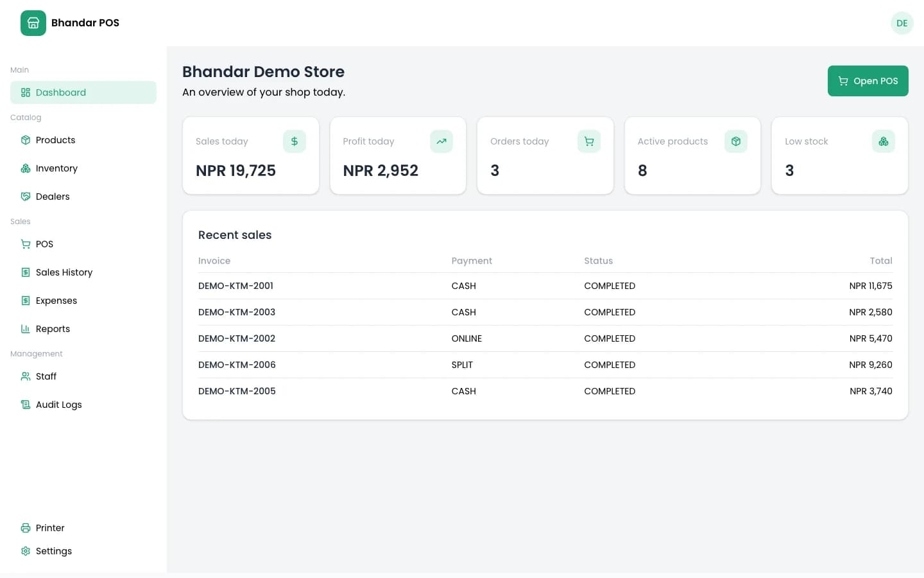Screen dimensions: 924x578
Task: Click the Sales History receipt icon
Action: 26,272
